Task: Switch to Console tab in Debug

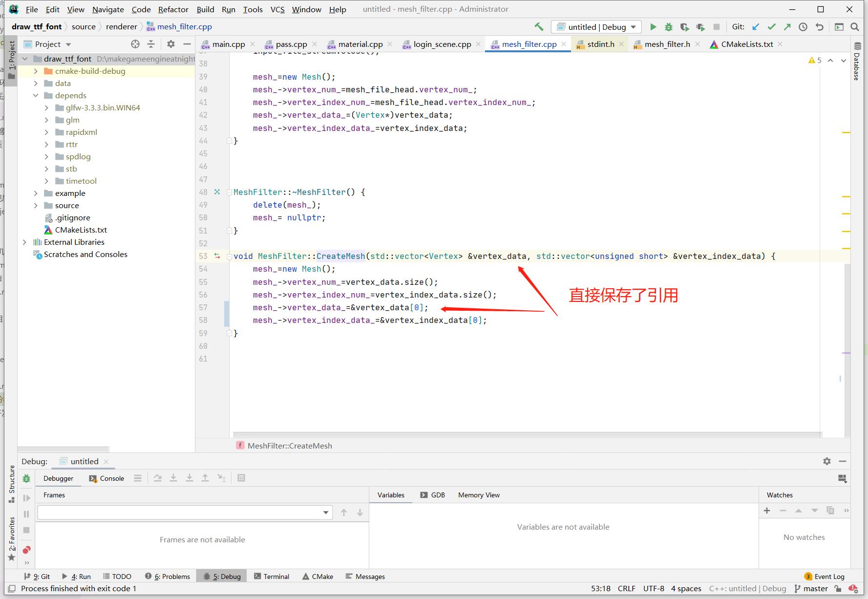Action: [x=106, y=478]
